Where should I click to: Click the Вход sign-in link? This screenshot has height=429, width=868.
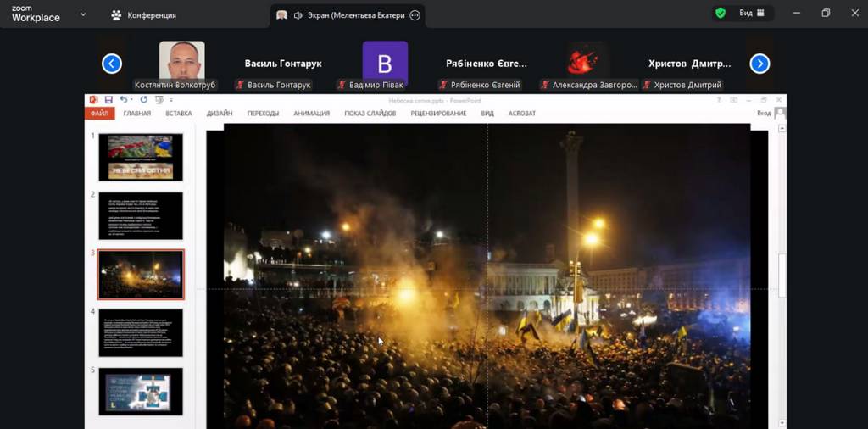[x=764, y=113]
